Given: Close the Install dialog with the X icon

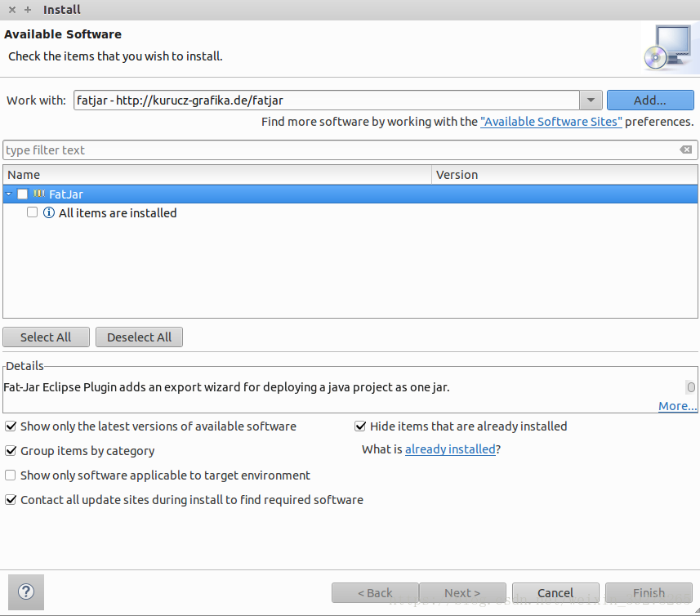Looking at the screenshot, I should click(12, 9).
